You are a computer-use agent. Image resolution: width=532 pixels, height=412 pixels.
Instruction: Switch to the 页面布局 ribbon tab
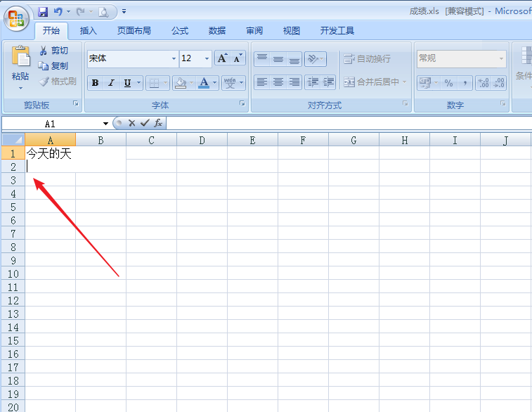tap(134, 31)
